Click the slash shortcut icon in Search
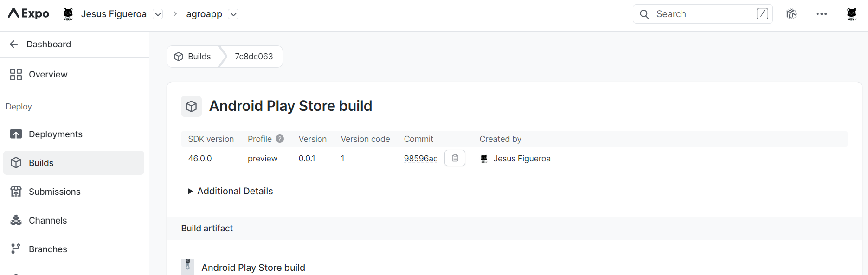868x275 pixels. (762, 14)
